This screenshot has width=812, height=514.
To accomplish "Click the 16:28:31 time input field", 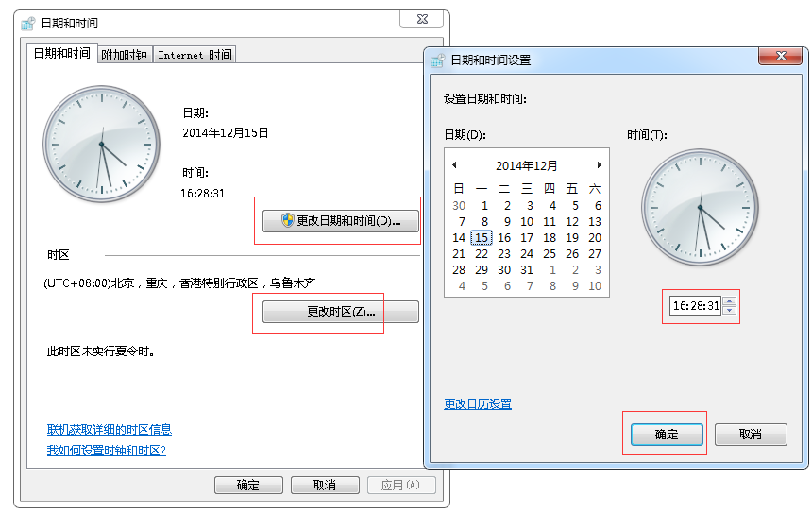I will (695, 306).
